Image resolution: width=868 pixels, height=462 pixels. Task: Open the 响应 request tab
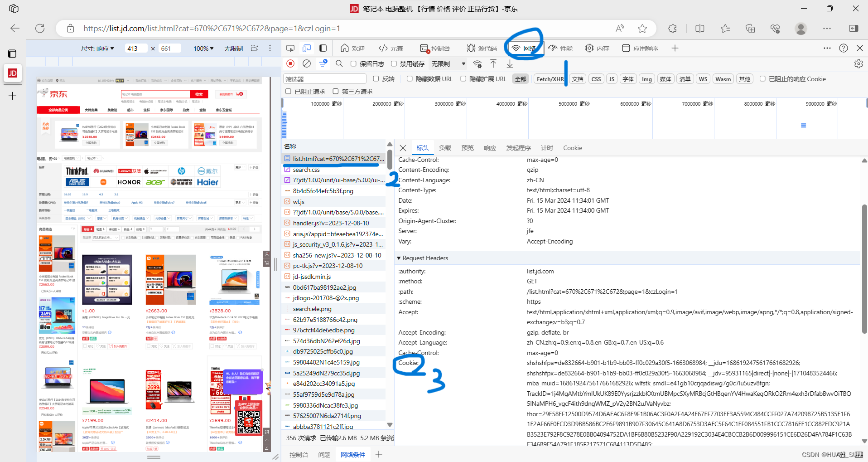click(490, 148)
